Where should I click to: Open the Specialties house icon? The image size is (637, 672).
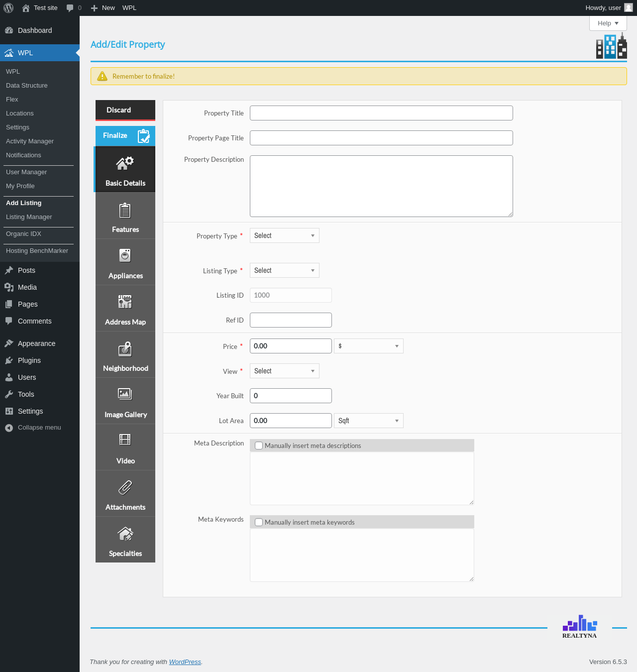point(125,534)
